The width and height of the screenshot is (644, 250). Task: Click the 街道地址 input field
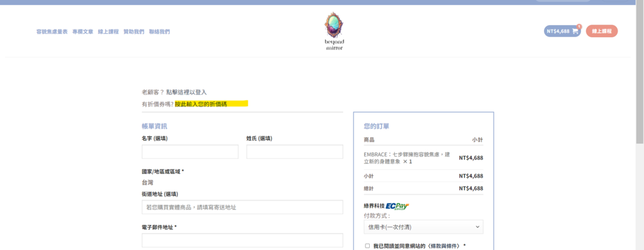click(x=242, y=207)
